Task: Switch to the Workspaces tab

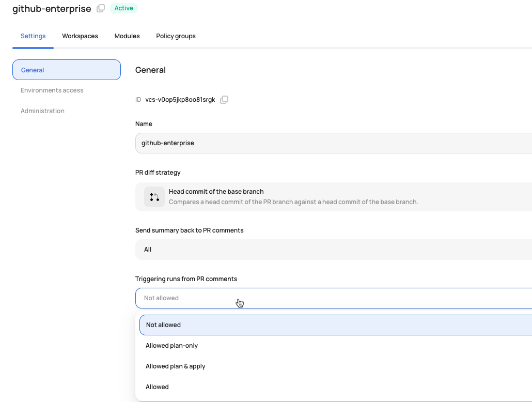Action: click(80, 36)
